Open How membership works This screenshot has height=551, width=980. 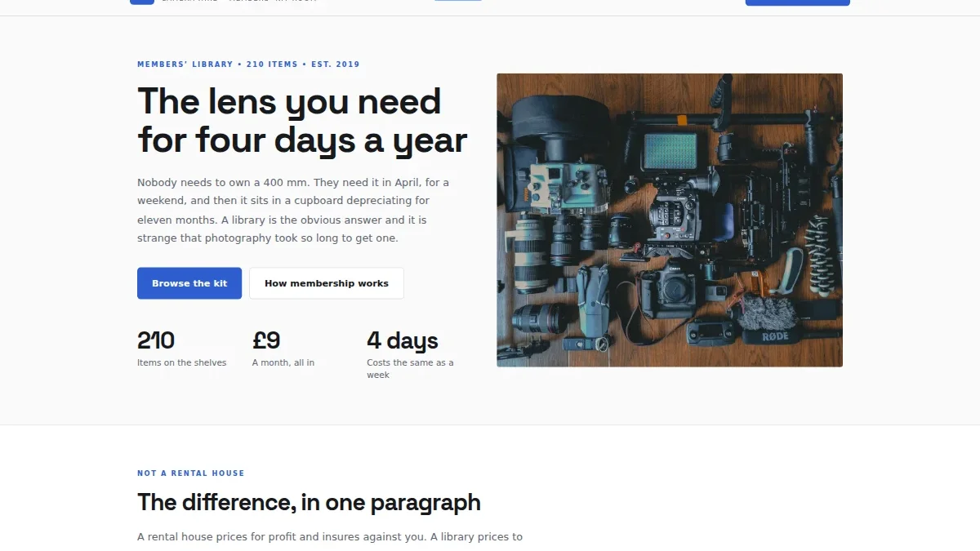(x=327, y=283)
